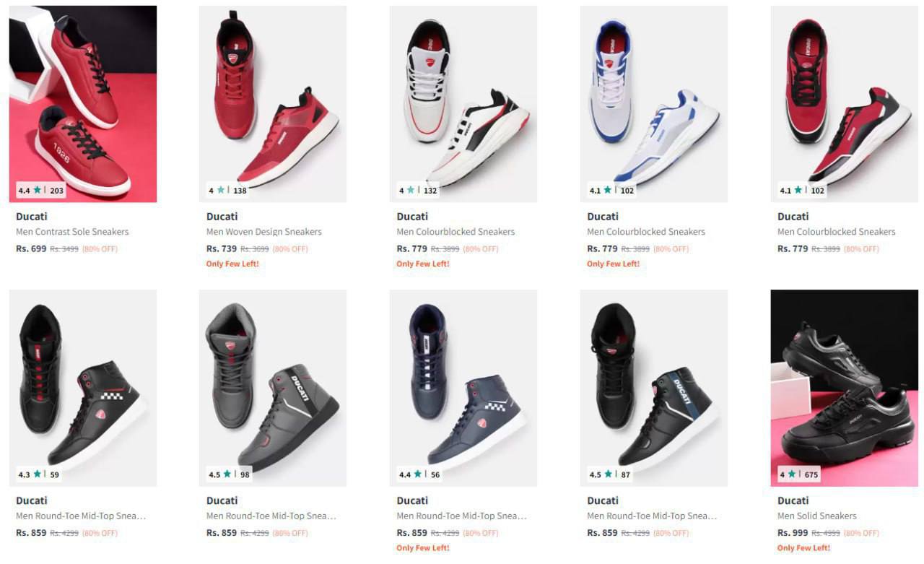Open the red and black Colourblocked Sneakers image
924x564 pixels.
pos(845,104)
